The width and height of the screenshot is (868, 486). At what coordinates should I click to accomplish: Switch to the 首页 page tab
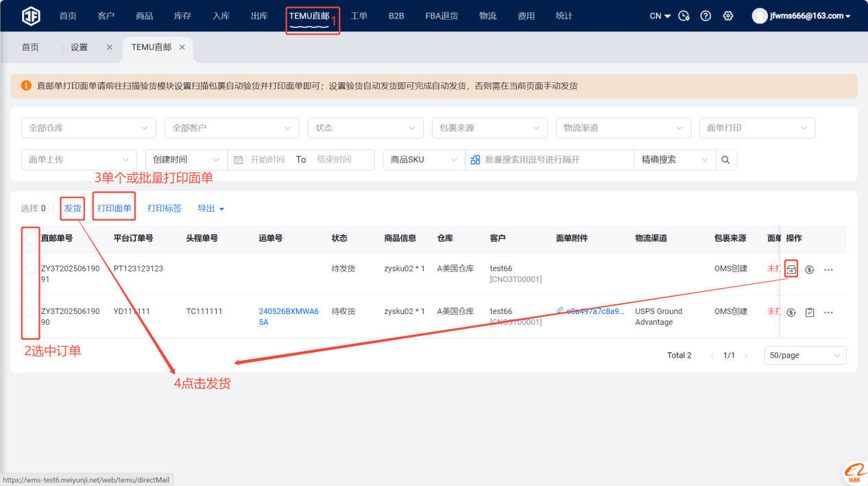click(x=30, y=47)
